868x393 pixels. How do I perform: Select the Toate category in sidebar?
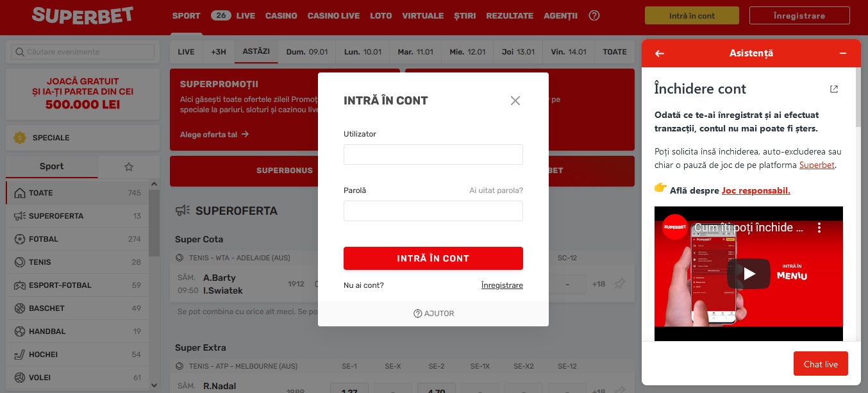tap(77, 193)
